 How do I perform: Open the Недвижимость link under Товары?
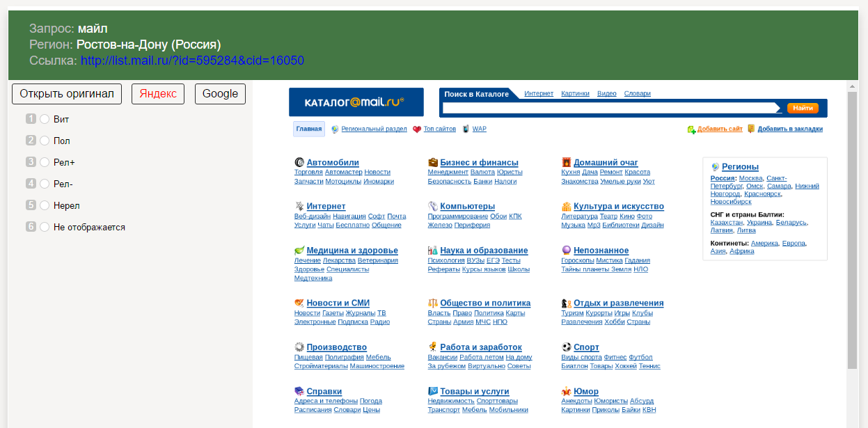tap(450, 401)
